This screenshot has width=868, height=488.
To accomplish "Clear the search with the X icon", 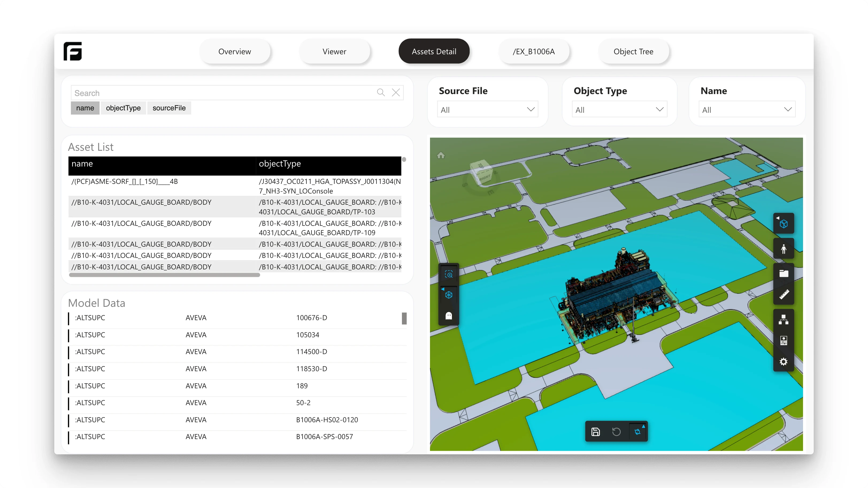I will (396, 93).
